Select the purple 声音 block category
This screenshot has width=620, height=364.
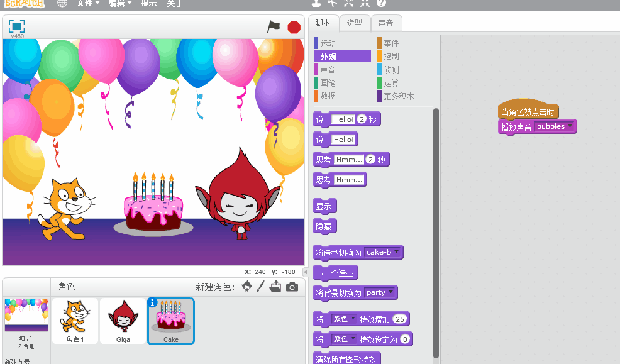pos(342,70)
